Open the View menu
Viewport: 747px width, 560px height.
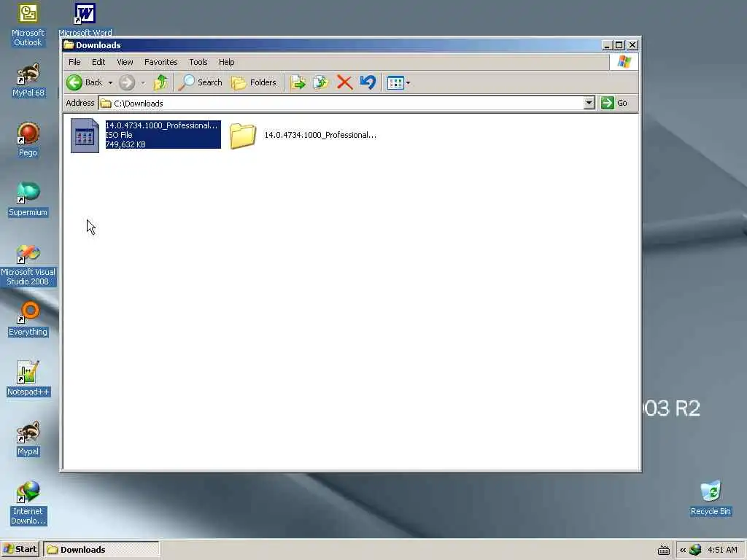click(x=125, y=62)
